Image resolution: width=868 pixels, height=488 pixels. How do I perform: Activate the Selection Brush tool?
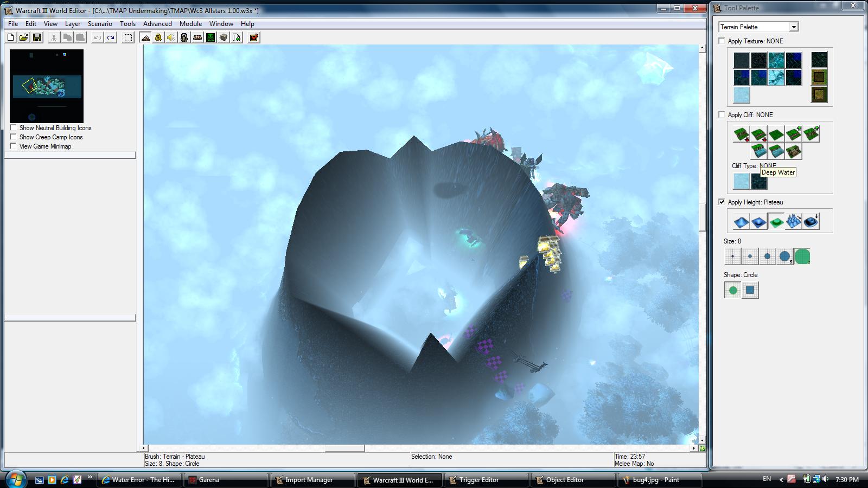click(x=128, y=37)
